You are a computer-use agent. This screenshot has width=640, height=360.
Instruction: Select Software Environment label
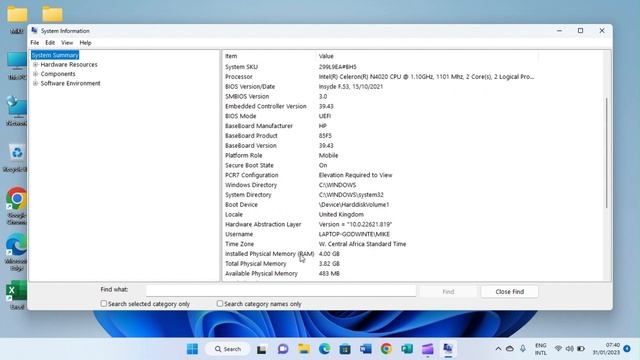point(70,83)
